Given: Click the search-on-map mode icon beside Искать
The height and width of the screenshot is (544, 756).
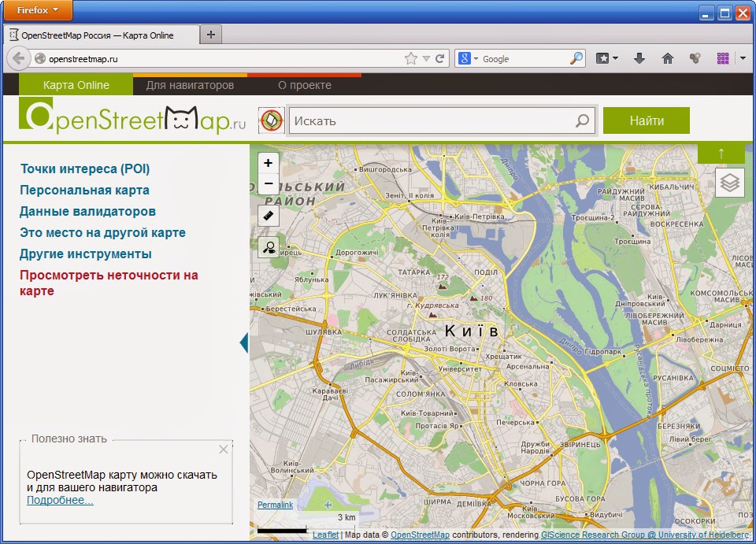Looking at the screenshot, I should [271, 120].
